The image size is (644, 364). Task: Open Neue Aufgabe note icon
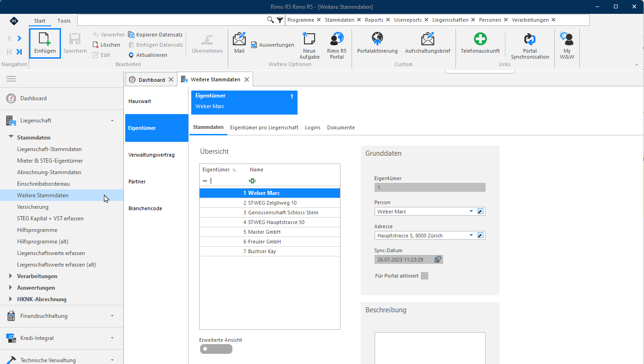coord(309,39)
